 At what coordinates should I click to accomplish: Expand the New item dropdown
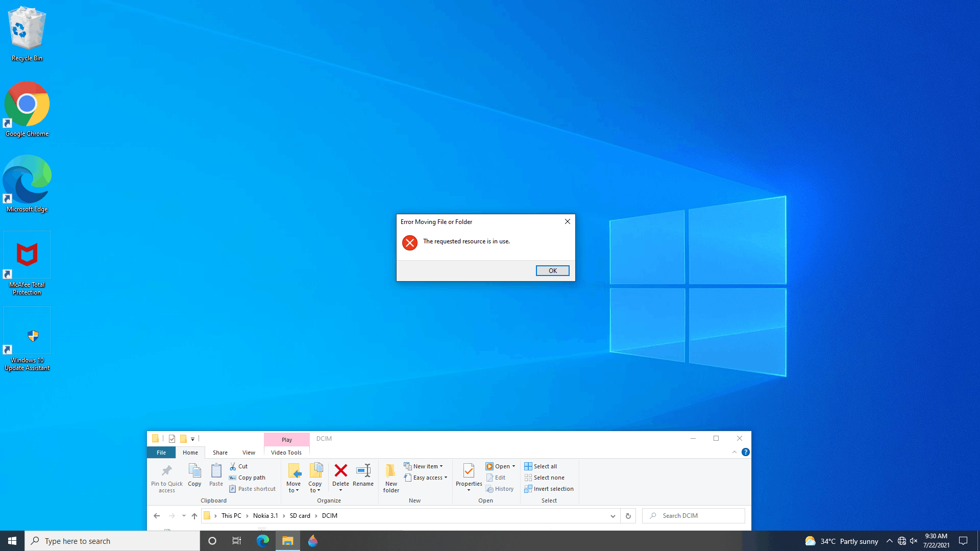coord(441,466)
